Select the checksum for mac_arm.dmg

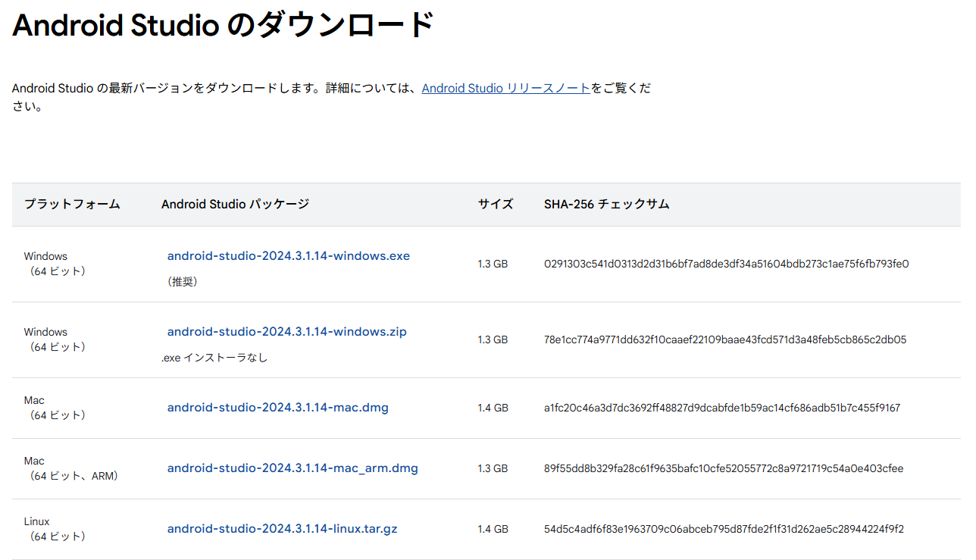coord(724,468)
